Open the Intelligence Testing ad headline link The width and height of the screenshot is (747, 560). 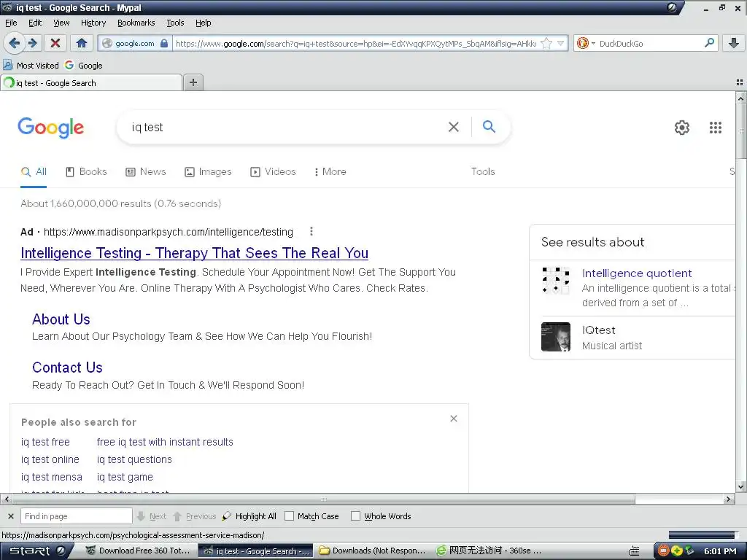pos(194,253)
